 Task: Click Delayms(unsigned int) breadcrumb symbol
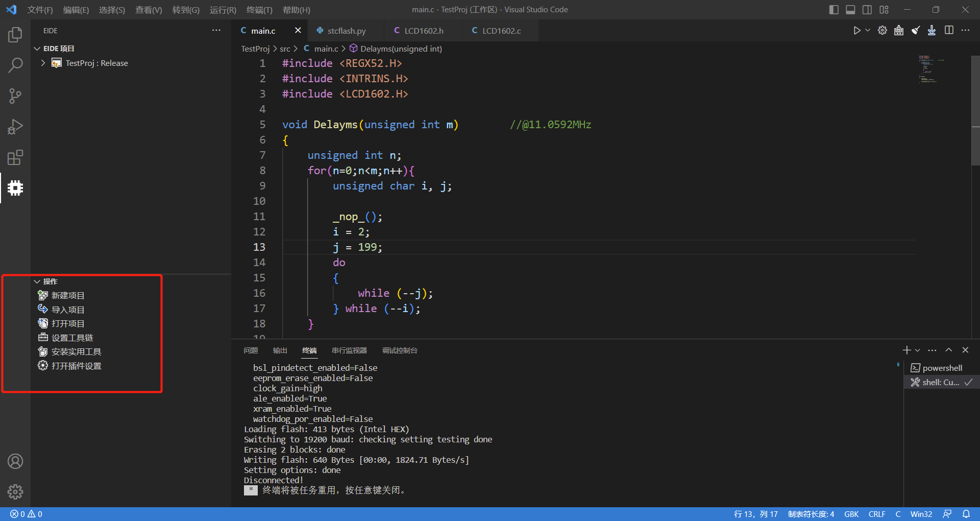click(x=401, y=49)
